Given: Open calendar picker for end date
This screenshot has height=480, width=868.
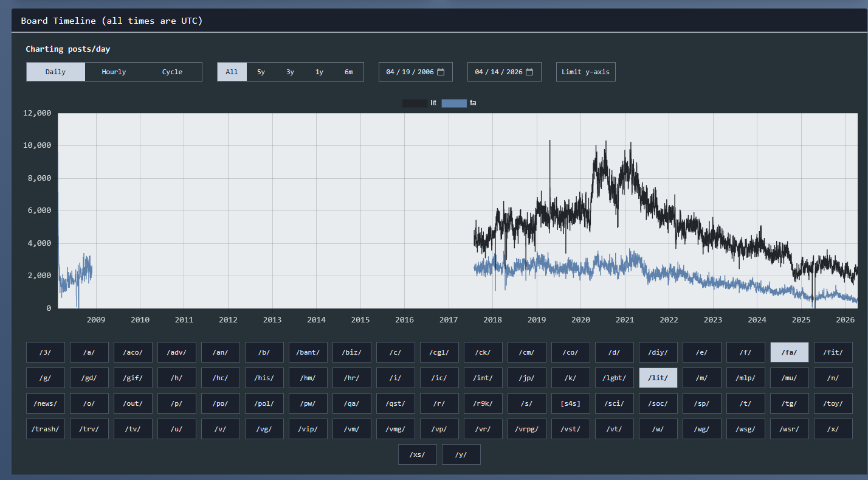Looking at the screenshot, I should tap(529, 72).
